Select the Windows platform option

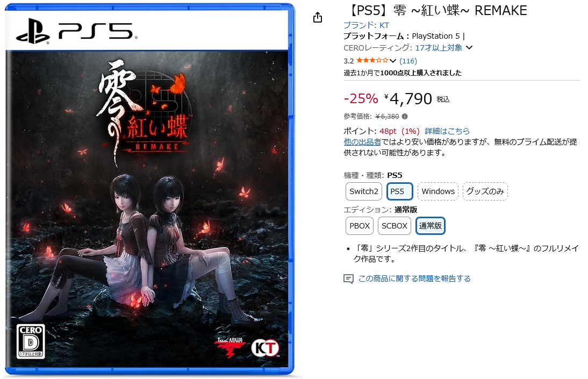pos(438,191)
